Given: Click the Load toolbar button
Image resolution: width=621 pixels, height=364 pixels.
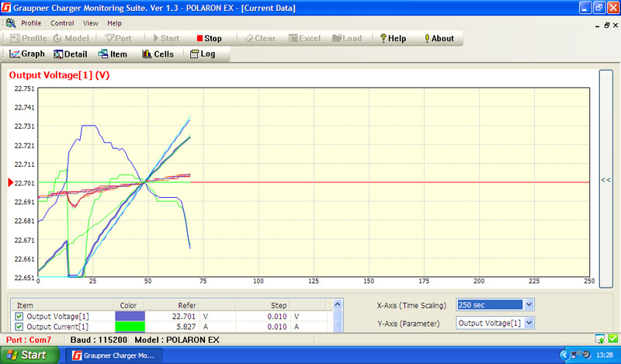Looking at the screenshot, I should tap(347, 39).
